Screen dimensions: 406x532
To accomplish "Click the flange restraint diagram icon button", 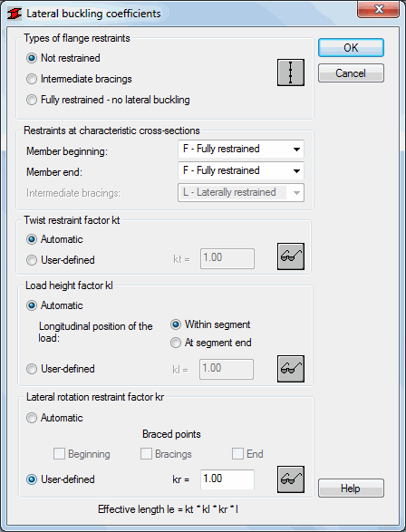I will pos(291,73).
